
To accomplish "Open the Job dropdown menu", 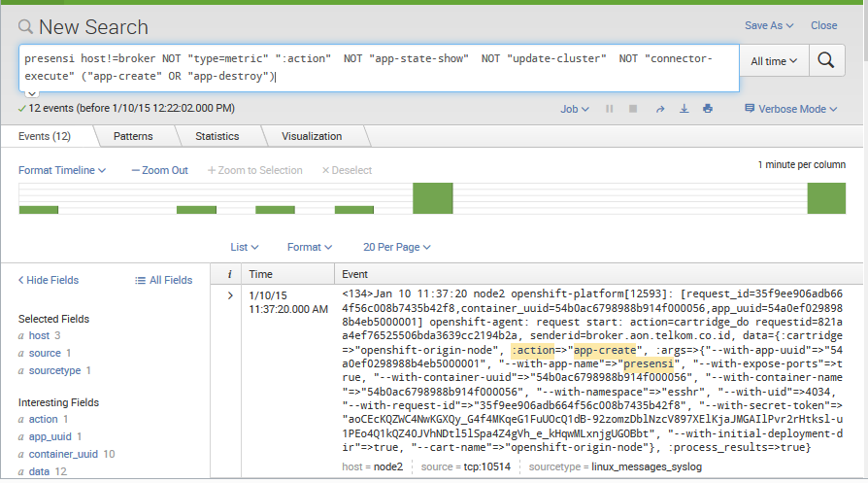I will [575, 109].
